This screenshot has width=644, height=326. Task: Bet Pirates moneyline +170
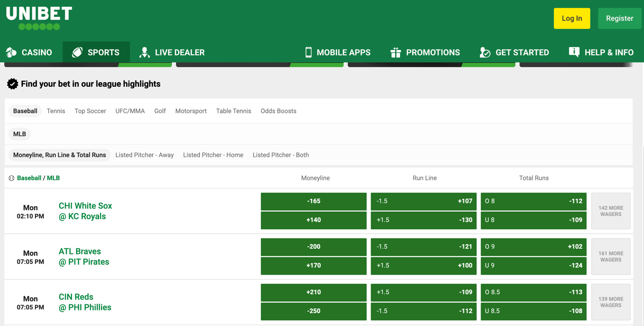point(314,266)
